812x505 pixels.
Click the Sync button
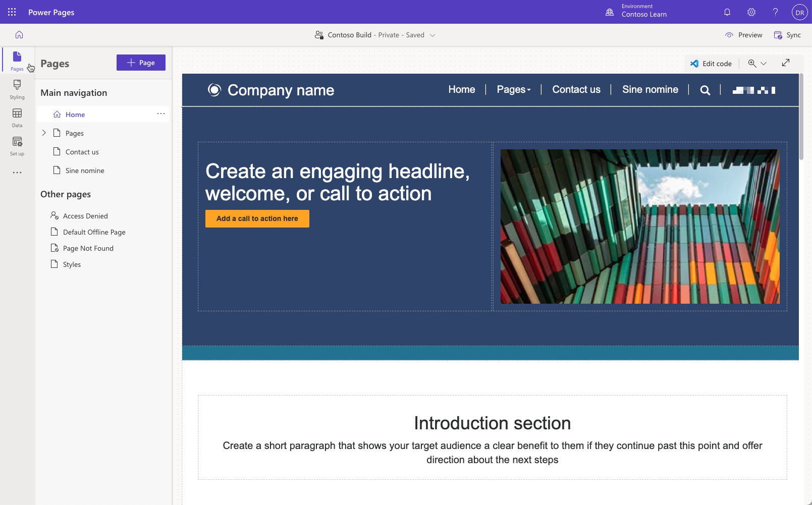tap(787, 35)
